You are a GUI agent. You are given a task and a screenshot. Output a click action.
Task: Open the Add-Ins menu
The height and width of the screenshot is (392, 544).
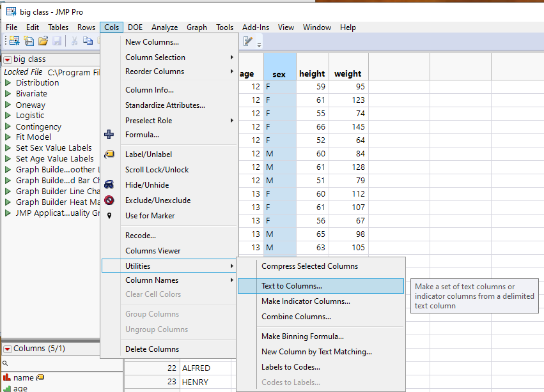(256, 27)
